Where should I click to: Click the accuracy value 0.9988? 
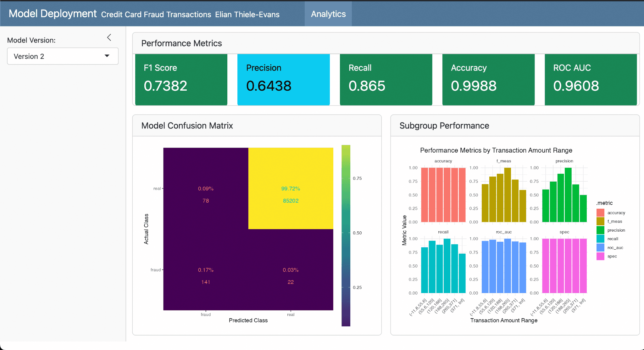coord(474,86)
